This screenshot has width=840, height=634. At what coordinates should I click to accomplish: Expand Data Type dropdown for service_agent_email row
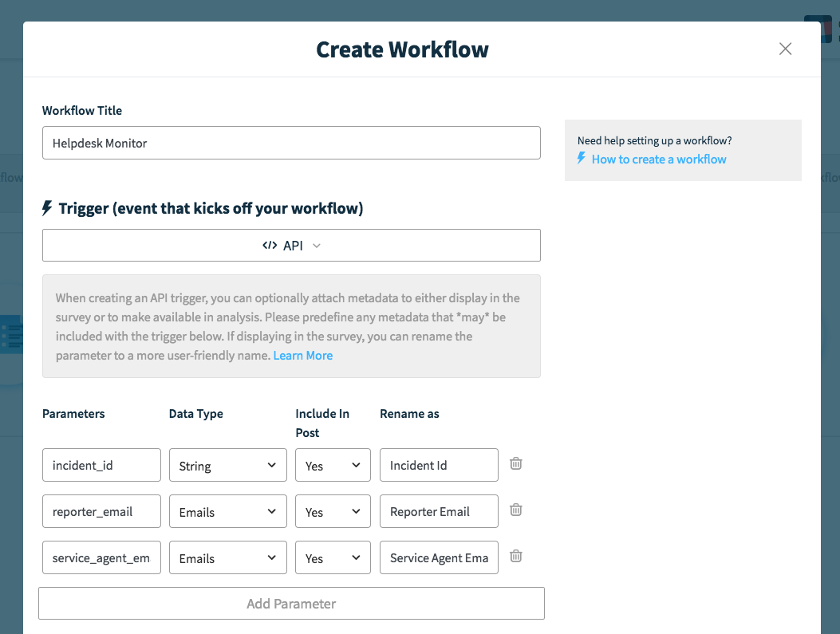coord(227,558)
